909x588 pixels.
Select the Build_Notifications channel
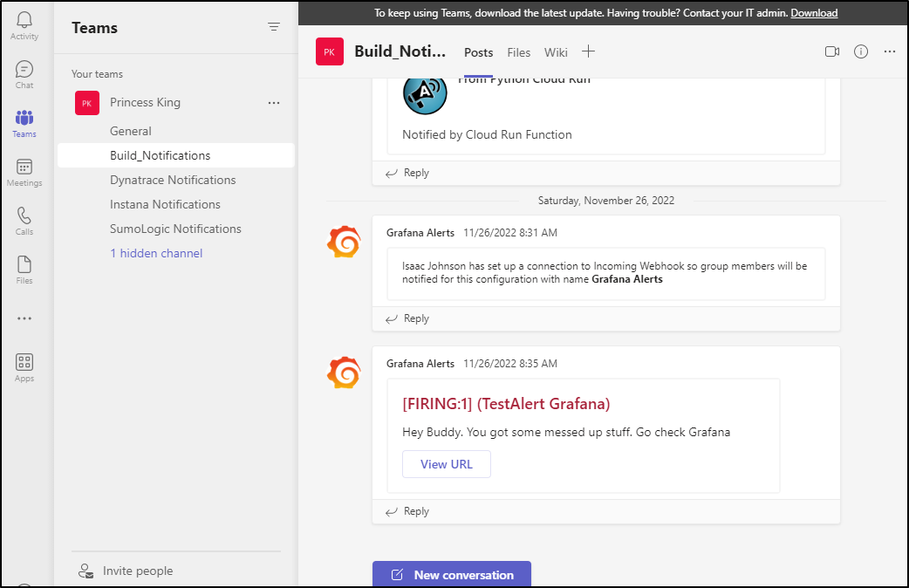pyautogui.click(x=176, y=155)
